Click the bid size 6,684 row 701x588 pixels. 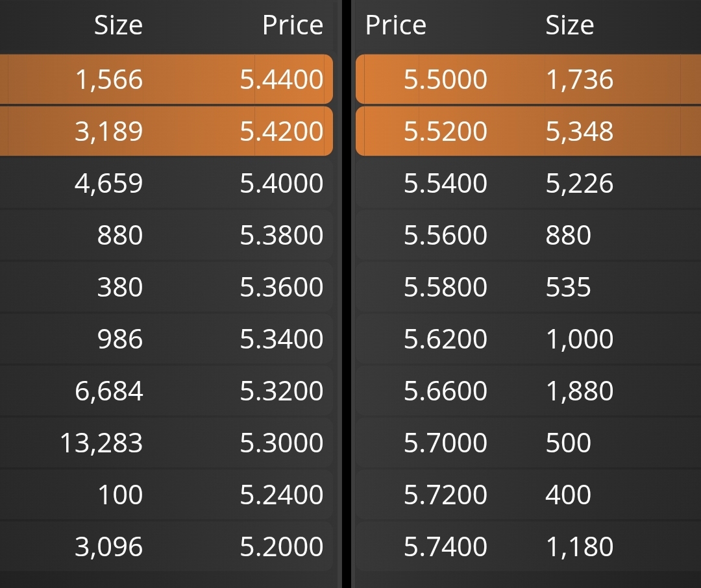(x=166, y=390)
